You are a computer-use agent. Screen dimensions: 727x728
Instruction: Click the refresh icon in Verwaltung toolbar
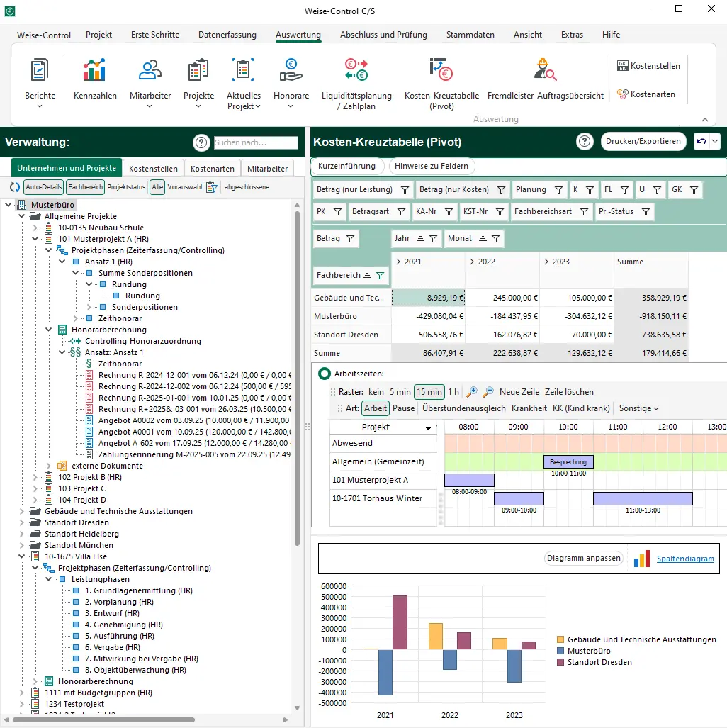pos(15,187)
